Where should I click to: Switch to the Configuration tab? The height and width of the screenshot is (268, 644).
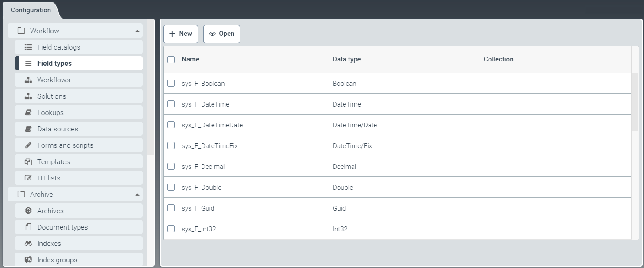pos(31,10)
